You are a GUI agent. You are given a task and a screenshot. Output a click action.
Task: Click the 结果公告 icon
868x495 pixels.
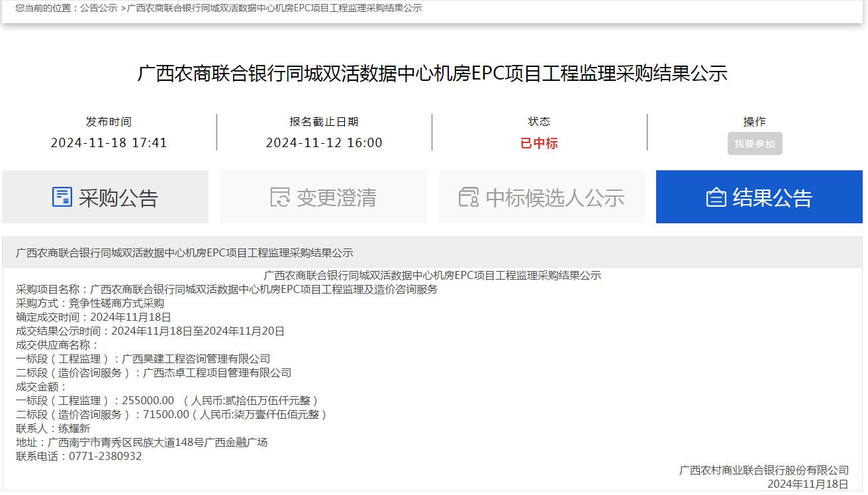click(x=716, y=197)
